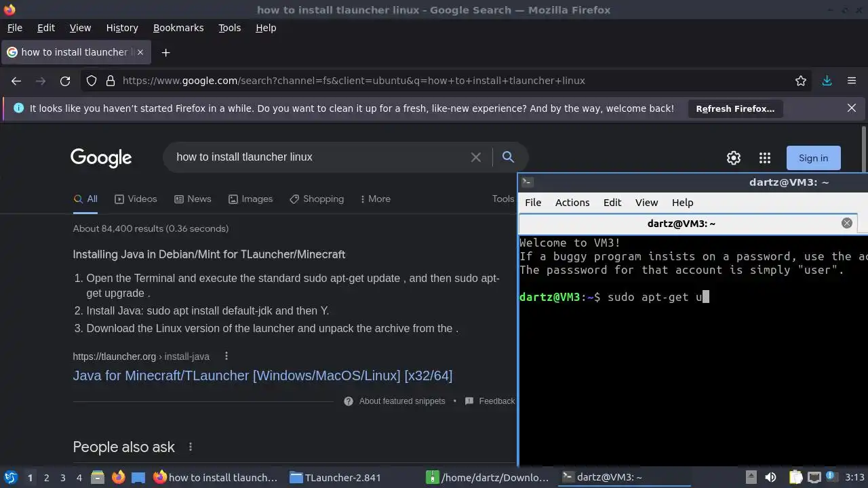Open the Firefox downloads arrow icon
The width and height of the screenshot is (868, 488).
[827, 81]
